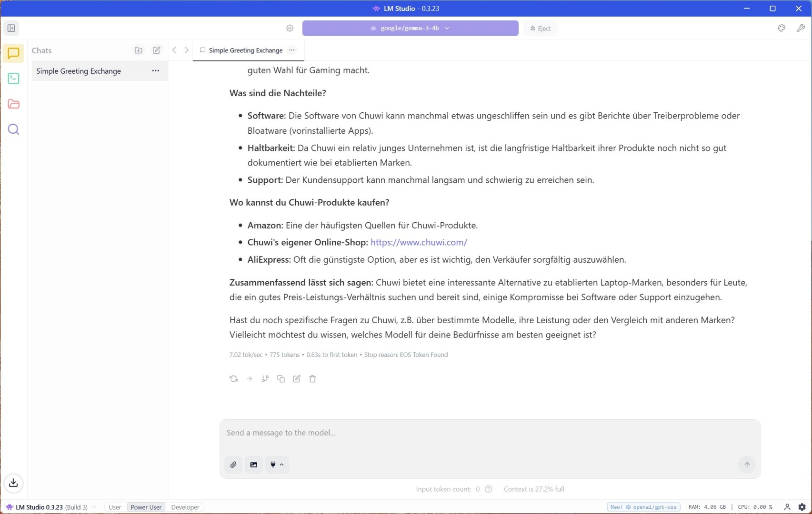This screenshot has width=812, height=514.
Task: Click the RAM: 4.06 GB indicator
Action: pos(707,507)
